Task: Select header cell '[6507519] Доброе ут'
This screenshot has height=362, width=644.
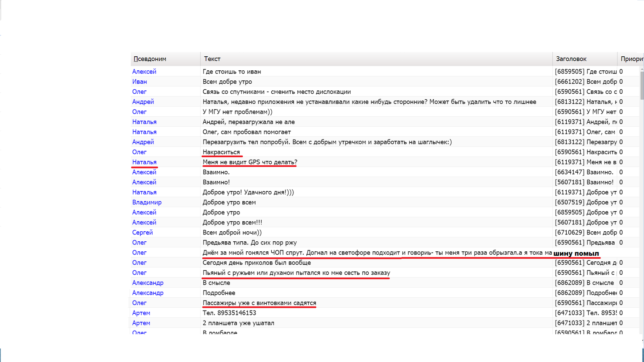Action: coord(586,202)
